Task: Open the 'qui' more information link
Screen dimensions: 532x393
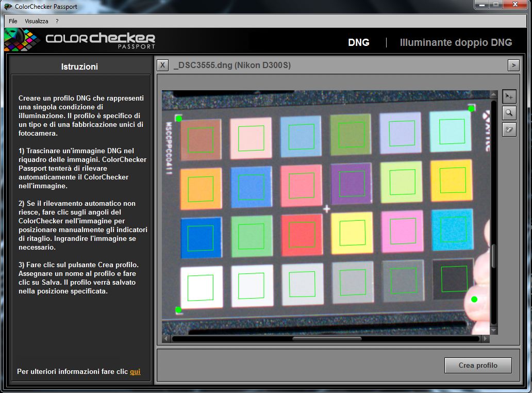Action: [x=135, y=372]
